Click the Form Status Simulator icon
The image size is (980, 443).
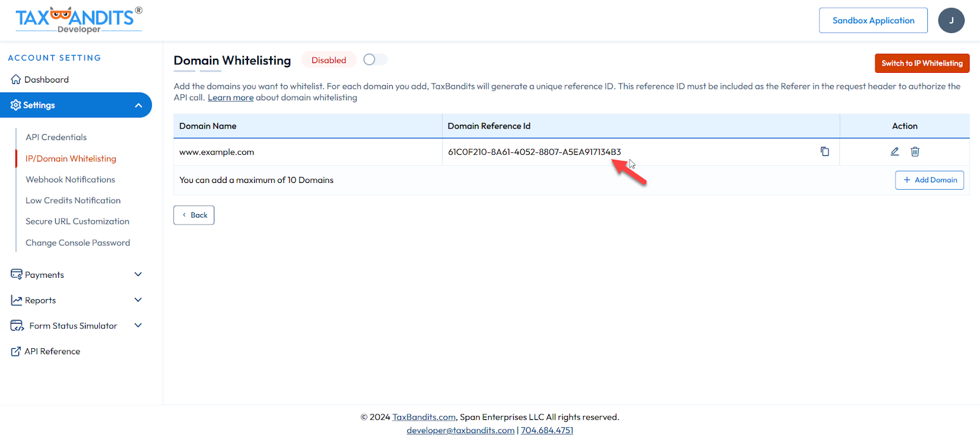(17, 326)
